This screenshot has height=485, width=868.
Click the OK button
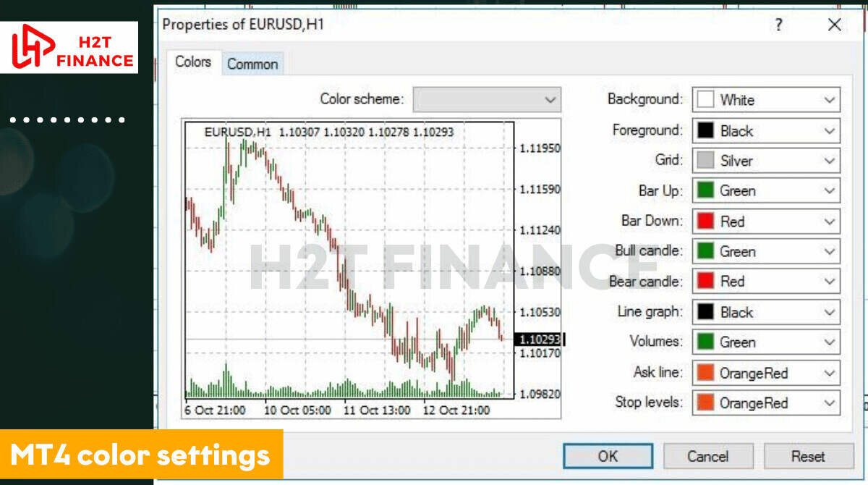(x=608, y=456)
